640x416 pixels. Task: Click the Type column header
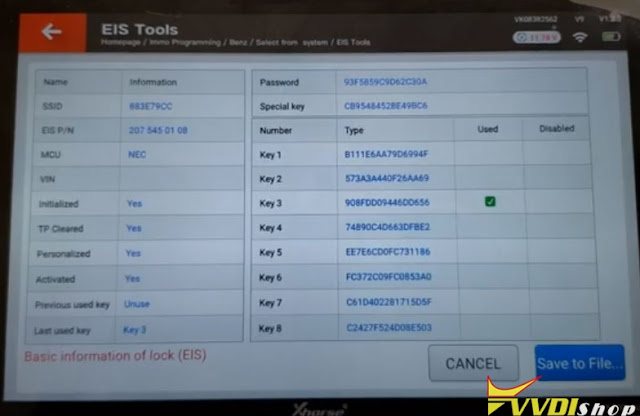[354, 130]
